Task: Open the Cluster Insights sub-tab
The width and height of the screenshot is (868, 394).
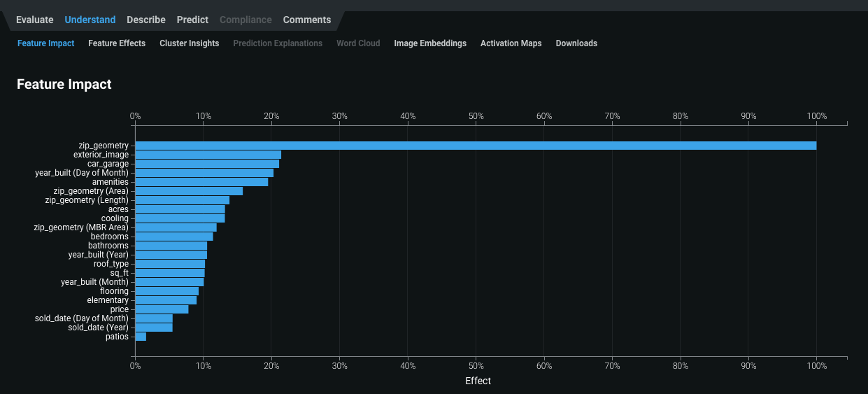Action: tap(189, 43)
